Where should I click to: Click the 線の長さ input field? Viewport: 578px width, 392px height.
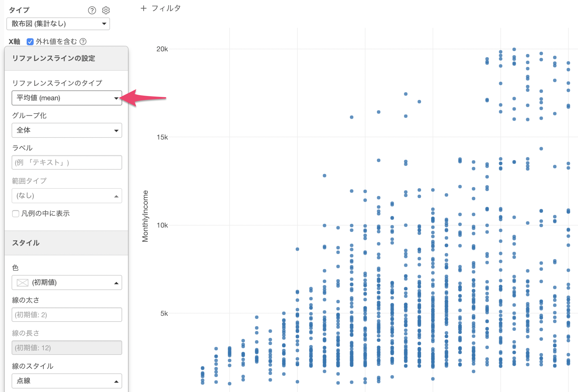point(67,348)
